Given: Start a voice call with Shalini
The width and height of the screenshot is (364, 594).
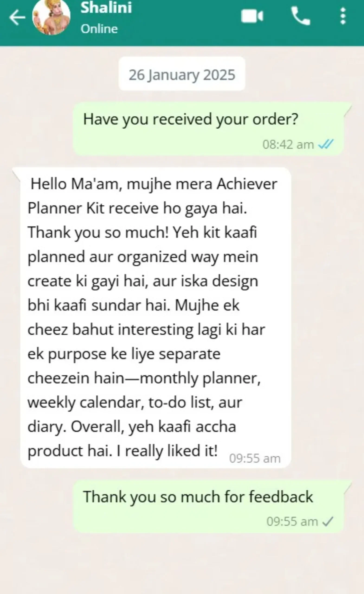Looking at the screenshot, I should tap(300, 16).
